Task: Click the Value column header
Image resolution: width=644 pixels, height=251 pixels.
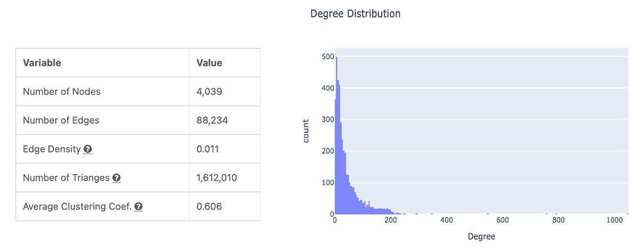Action: tap(209, 63)
